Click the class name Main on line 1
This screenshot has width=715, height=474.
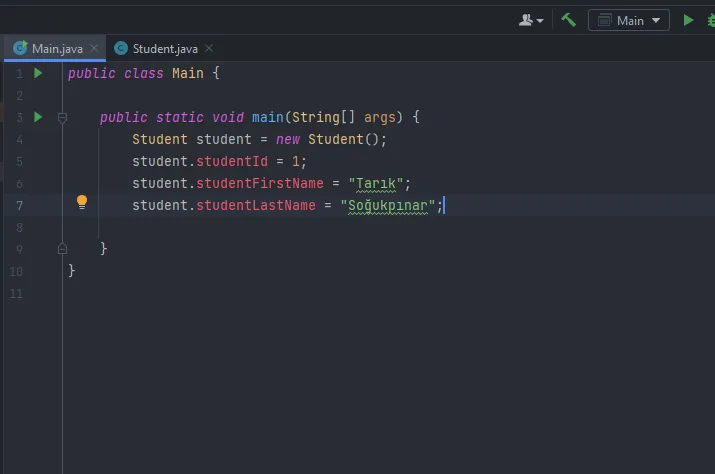coord(187,73)
